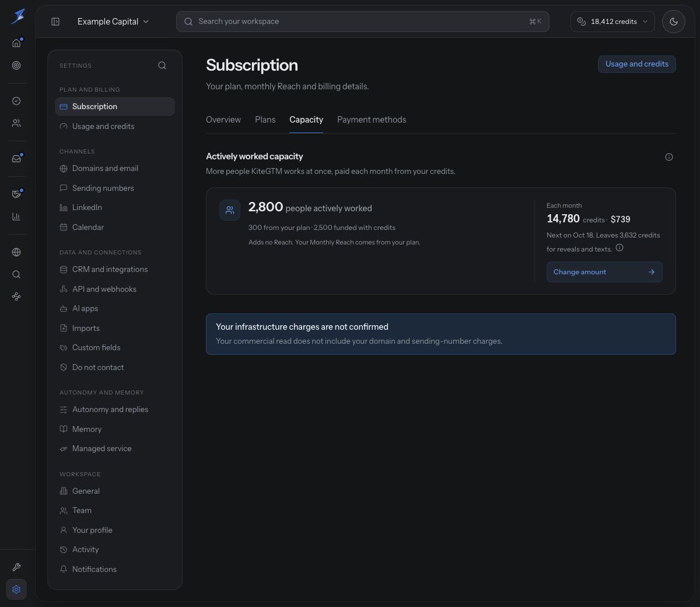Switch to the Plans tab
Viewport: 700px width, 607px height.
point(265,120)
